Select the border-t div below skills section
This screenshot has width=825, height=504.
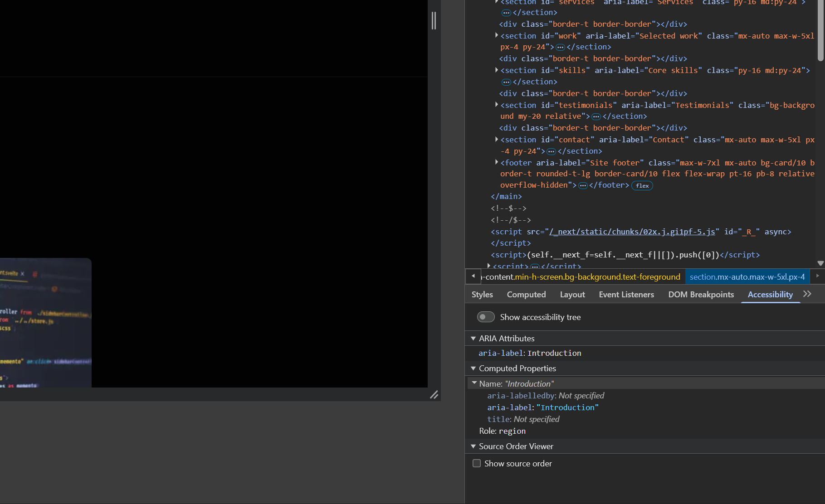click(593, 93)
